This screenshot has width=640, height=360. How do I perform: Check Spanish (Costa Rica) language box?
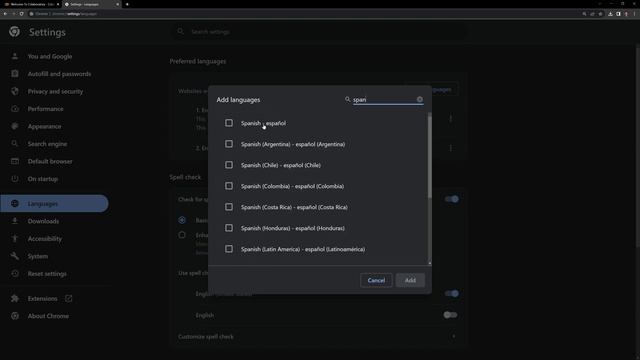[x=229, y=207]
